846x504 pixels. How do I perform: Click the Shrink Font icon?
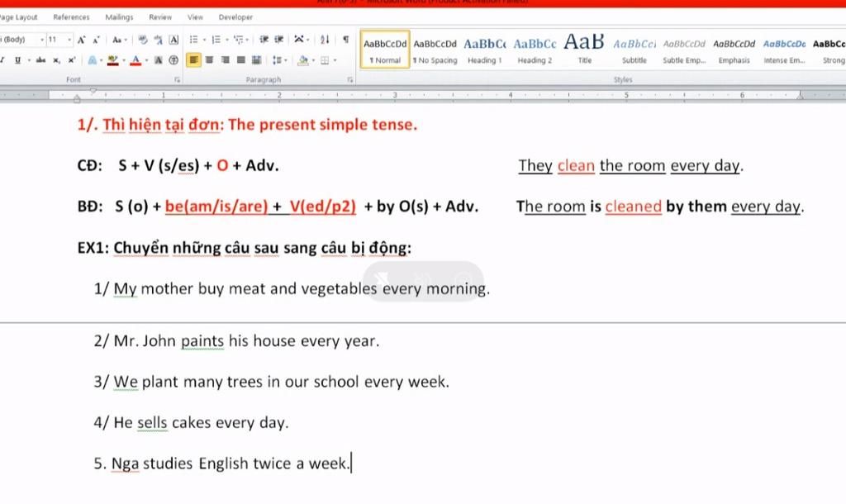tap(96, 40)
